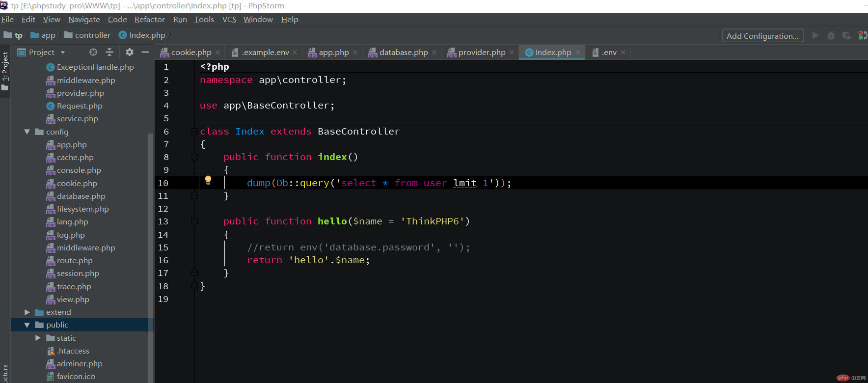Hide the Project panel with minus icon
Screen dimensions: 868x383
[145, 52]
